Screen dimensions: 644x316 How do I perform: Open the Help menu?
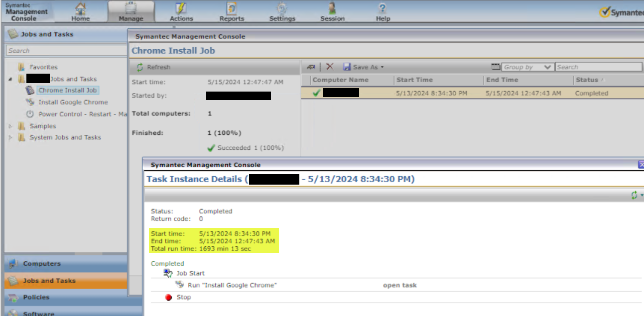pos(383,12)
